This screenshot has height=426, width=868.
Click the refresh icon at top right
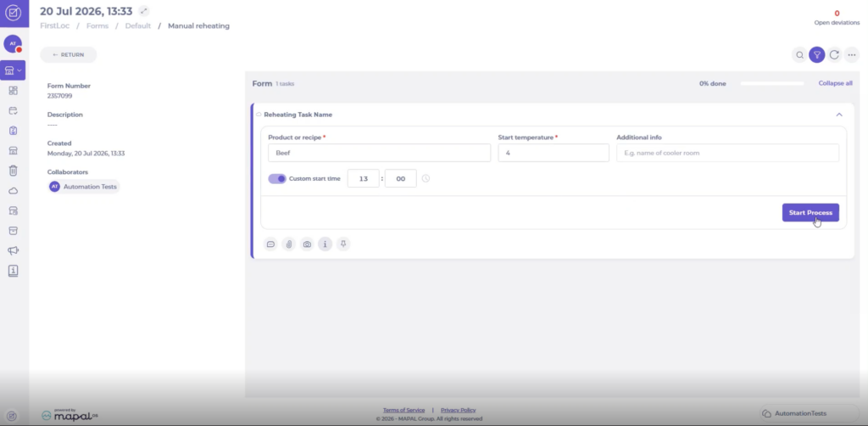point(834,55)
